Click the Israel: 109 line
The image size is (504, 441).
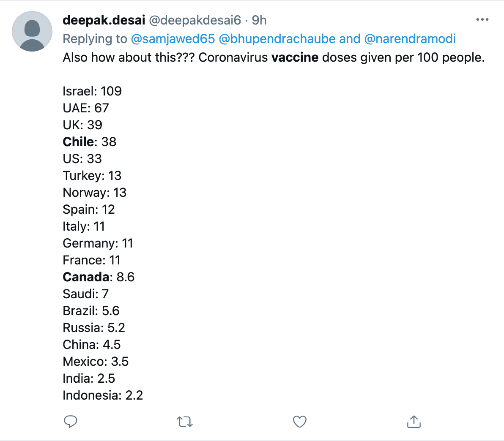92,91
